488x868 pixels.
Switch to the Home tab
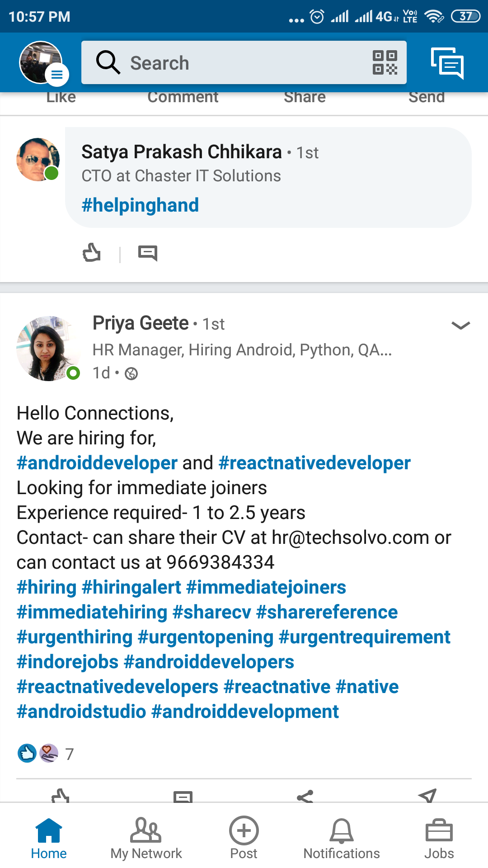pyautogui.click(x=48, y=839)
